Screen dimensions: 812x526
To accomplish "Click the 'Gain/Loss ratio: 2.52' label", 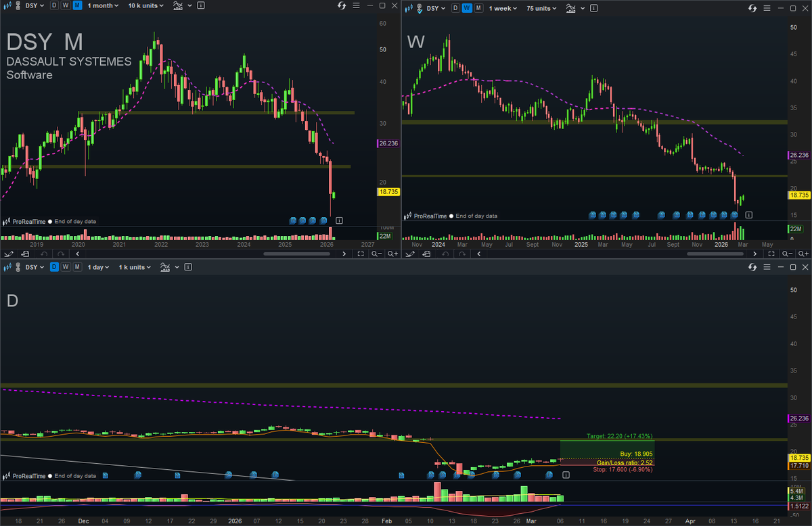I will tap(625, 462).
